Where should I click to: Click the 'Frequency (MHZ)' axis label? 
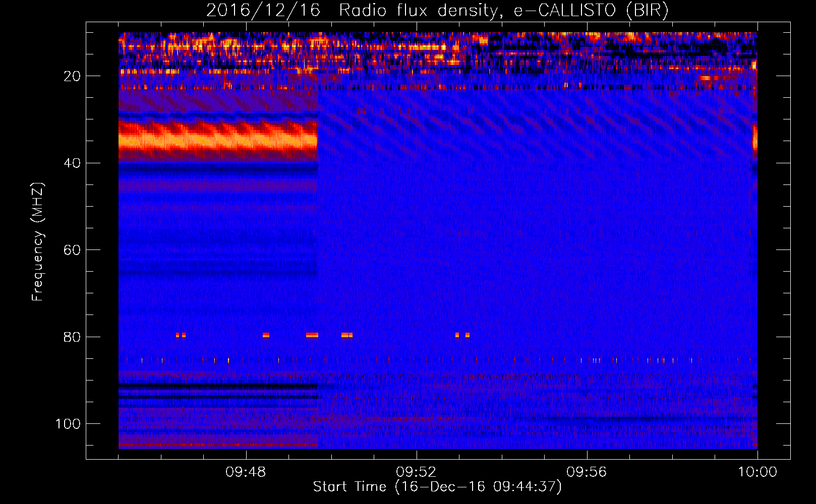point(38,242)
